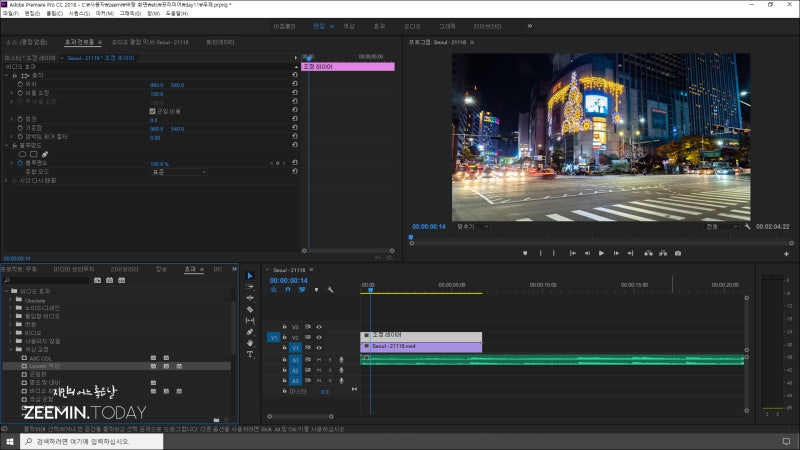This screenshot has width=800, height=450.
Task: Click the Windows taskbar search box
Action: click(92, 441)
